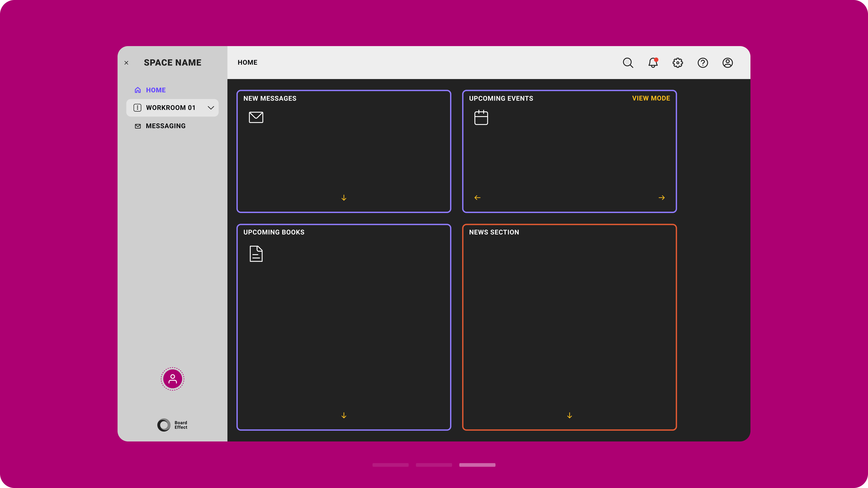Expand News Section with down arrow
This screenshot has height=488, width=868.
coord(569,416)
